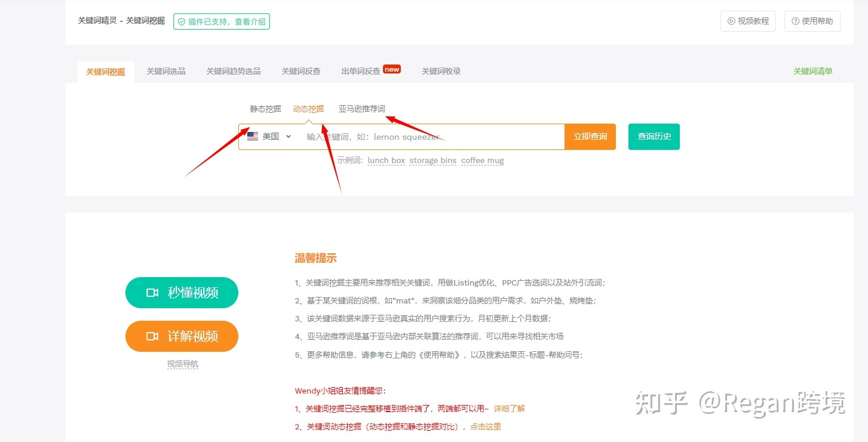
Task: Open the 关键词收录 tab
Action: tap(440, 70)
